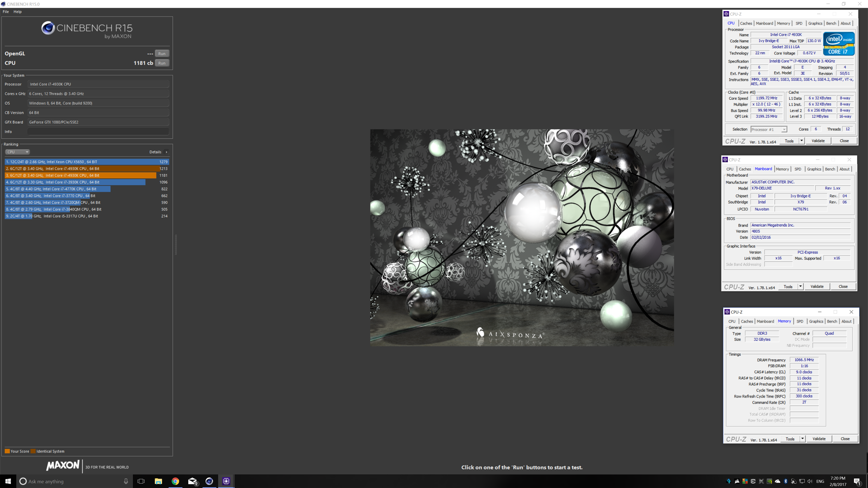Click the Corsair sails tray icon
This screenshot has width=868, height=488.
(737, 481)
